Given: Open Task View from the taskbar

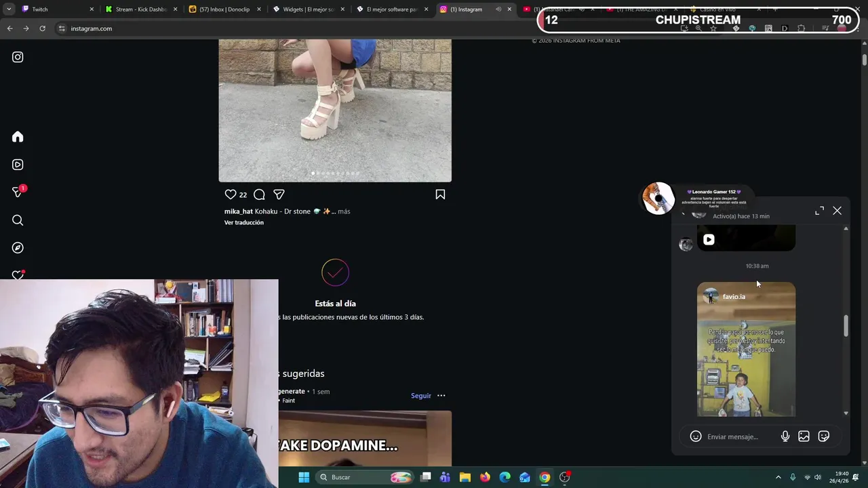Looking at the screenshot, I should tap(425, 477).
